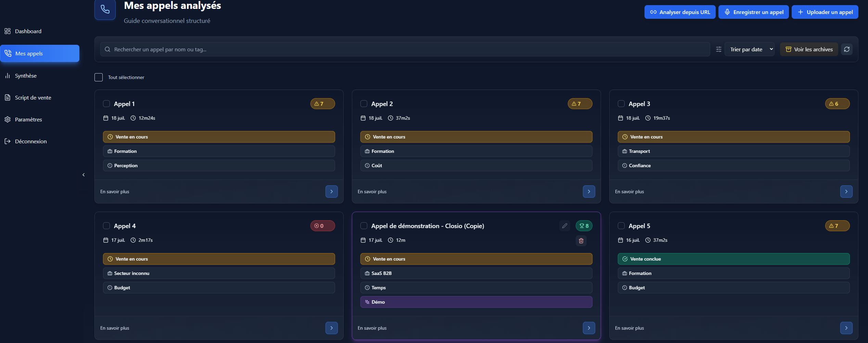Viewport: 868px width, 343px height.
Task: Click the Vente conclue green status tag
Action: coord(733,259)
